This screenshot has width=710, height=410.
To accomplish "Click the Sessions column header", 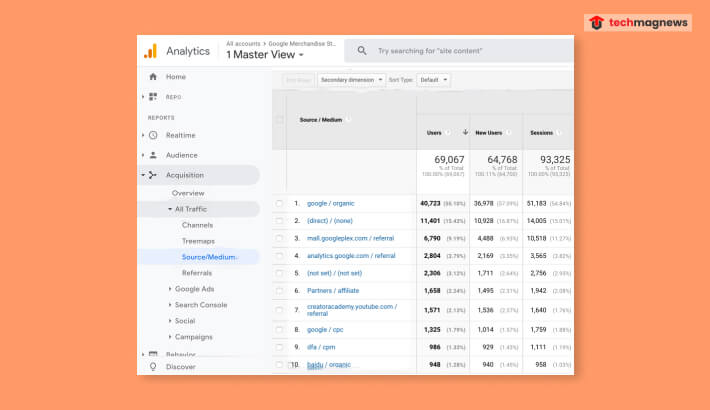I will (542, 133).
